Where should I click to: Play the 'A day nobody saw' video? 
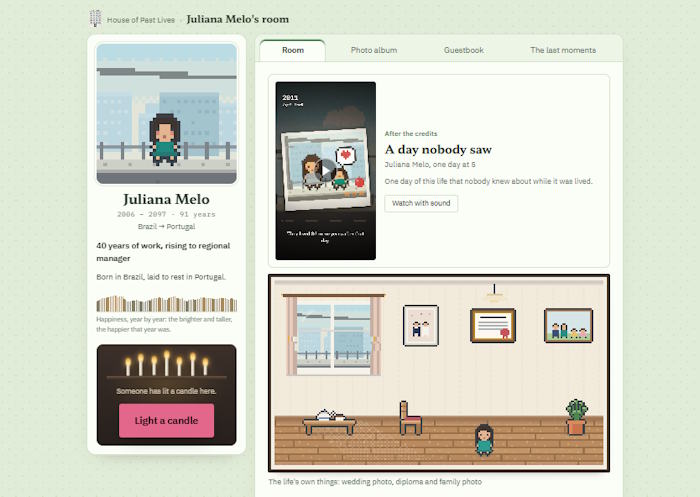[x=326, y=171]
